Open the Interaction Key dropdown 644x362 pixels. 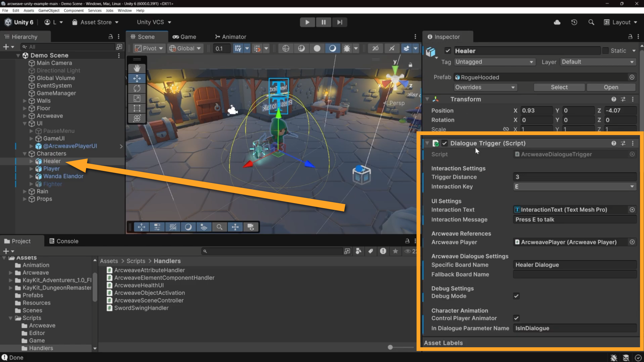[x=575, y=187]
